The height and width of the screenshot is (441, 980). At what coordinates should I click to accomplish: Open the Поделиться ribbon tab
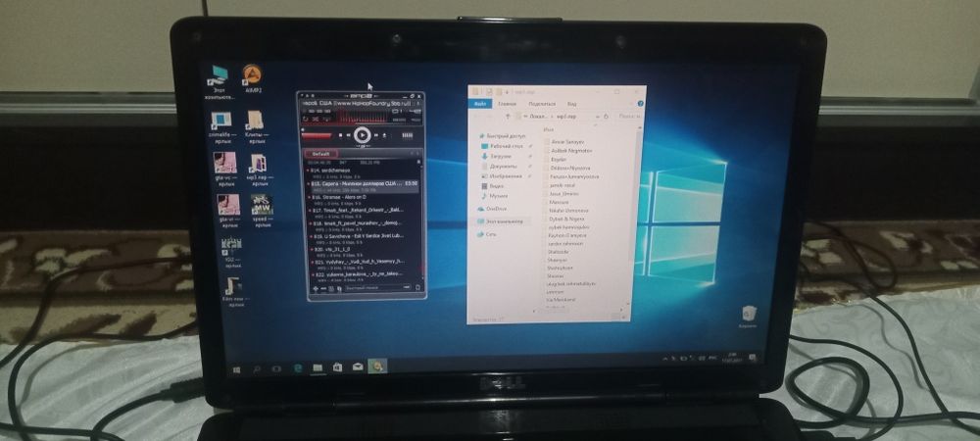click(x=543, y=104)
